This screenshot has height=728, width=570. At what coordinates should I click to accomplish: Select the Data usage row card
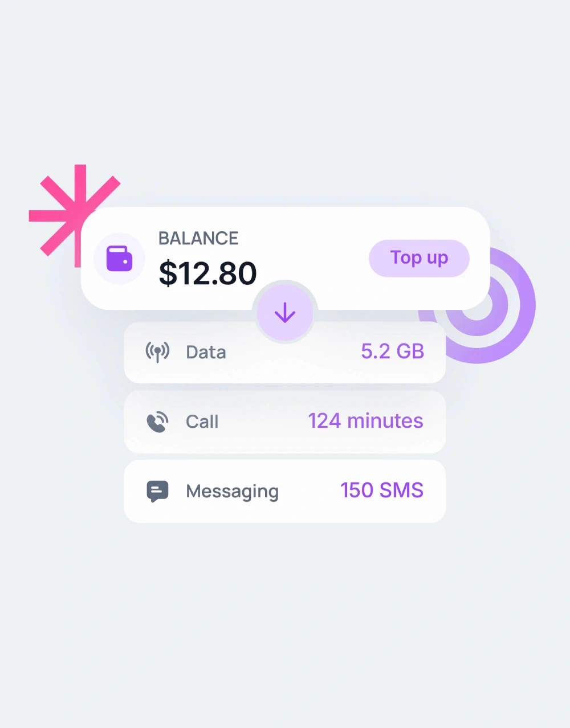point(285,352)
